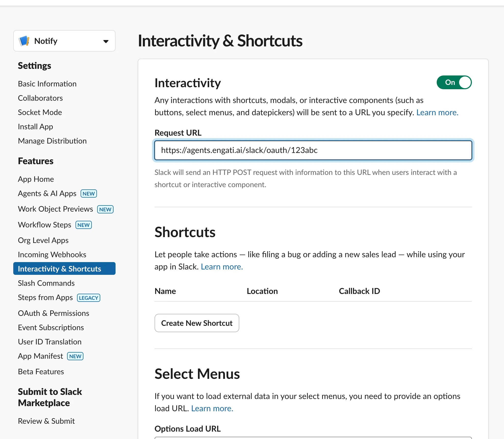The height and width of the screenshot is (439, 504).
Task: Open App Manifest page
Action: (x=40, y=356)
